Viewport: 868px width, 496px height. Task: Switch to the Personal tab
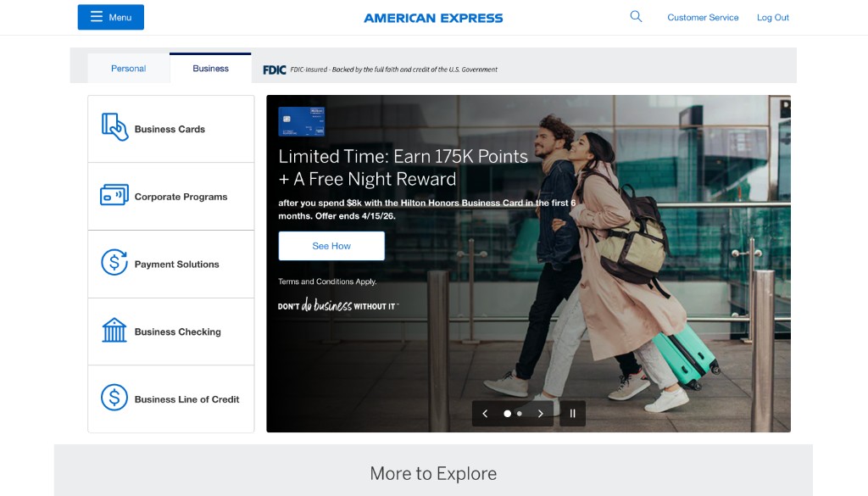click(129, 69)
